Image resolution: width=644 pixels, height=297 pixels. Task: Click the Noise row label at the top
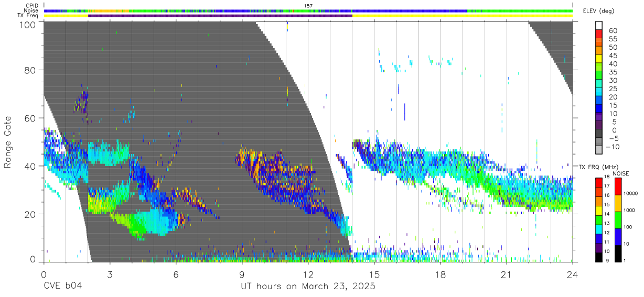(x=31, y=10)
